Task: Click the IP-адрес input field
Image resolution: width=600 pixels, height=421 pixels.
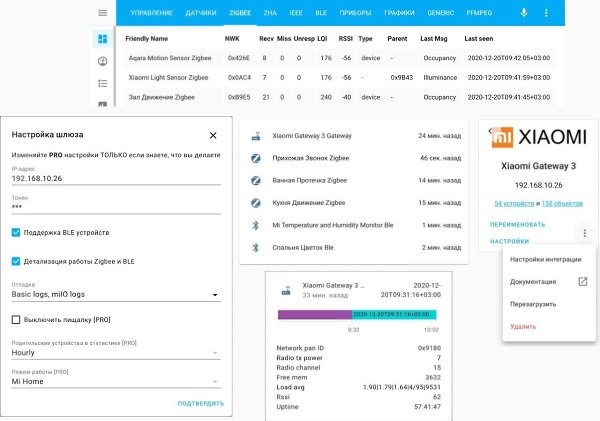Action: pos(116,178)
